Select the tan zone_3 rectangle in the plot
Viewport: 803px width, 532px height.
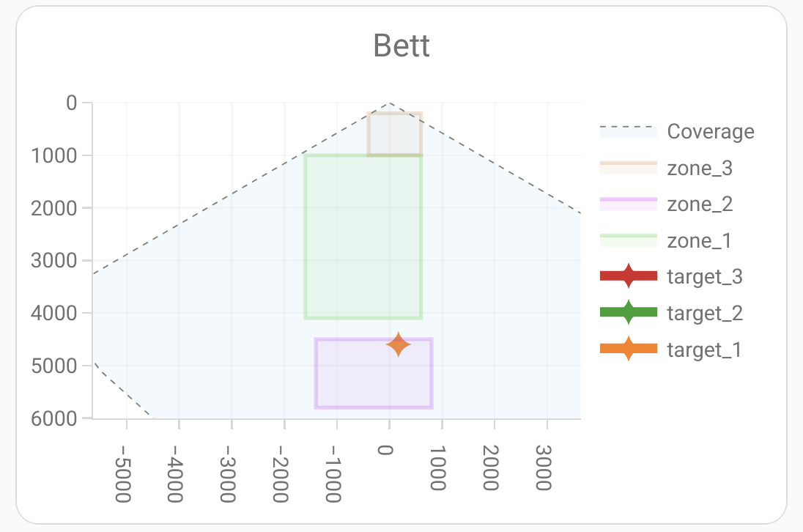tap(394, 134)
